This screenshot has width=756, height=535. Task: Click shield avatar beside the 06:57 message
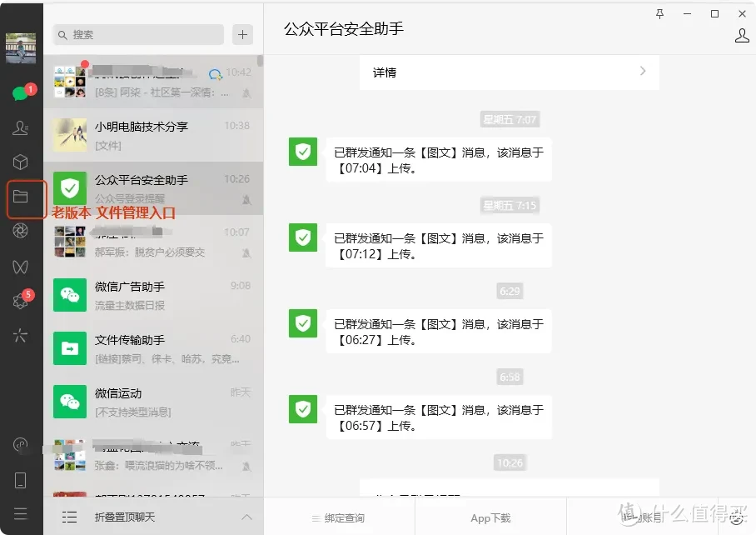[x=303, y=409]
